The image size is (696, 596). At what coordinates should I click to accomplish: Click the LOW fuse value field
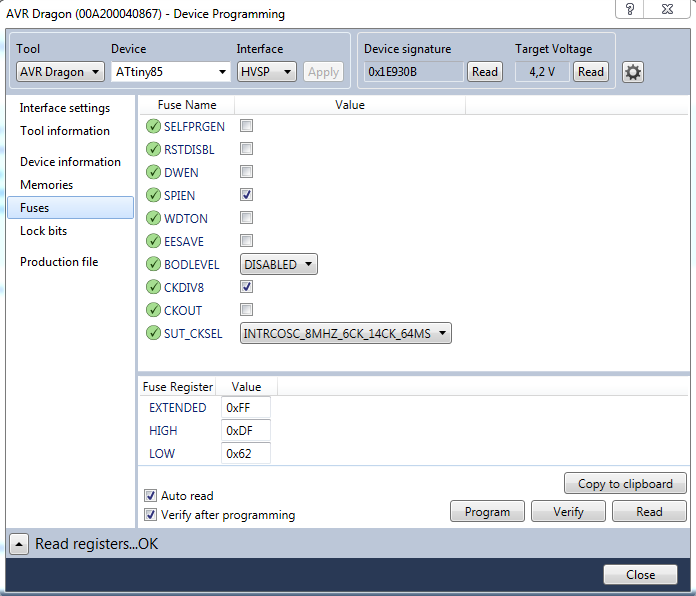click(246, 454)
